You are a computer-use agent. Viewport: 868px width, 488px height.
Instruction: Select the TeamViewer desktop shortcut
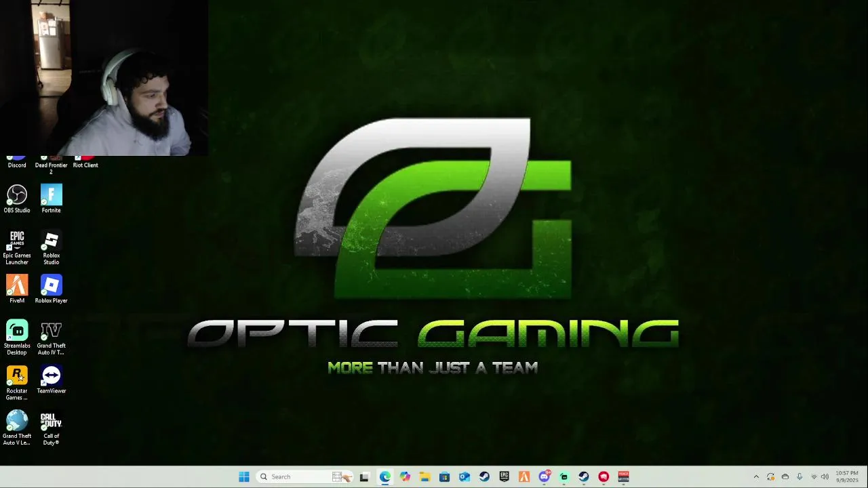[x=51, y=380]
